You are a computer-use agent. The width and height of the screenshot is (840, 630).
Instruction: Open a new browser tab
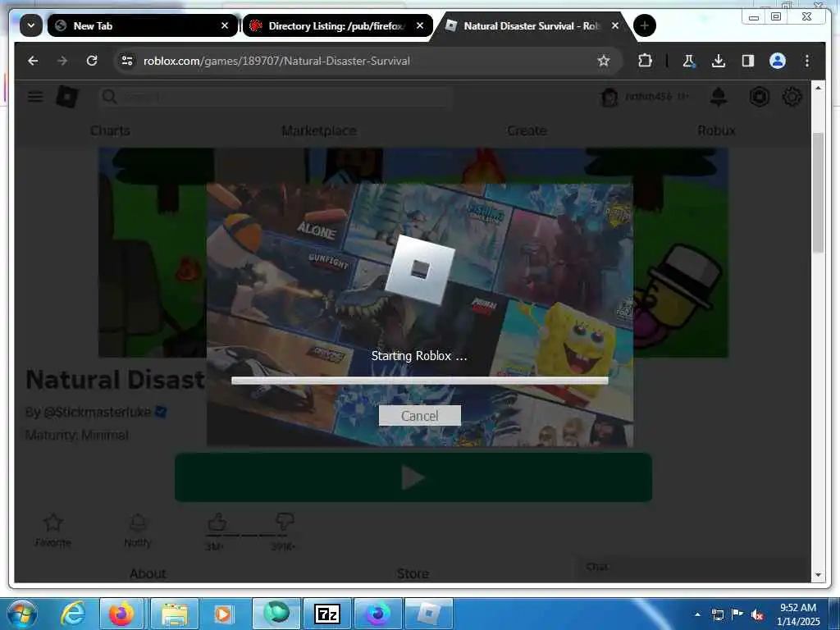[x=645, y=25]
